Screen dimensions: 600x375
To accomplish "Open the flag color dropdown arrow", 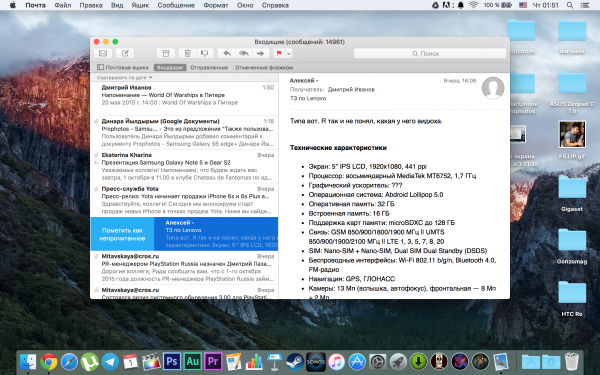I will [x=289, y=54].
